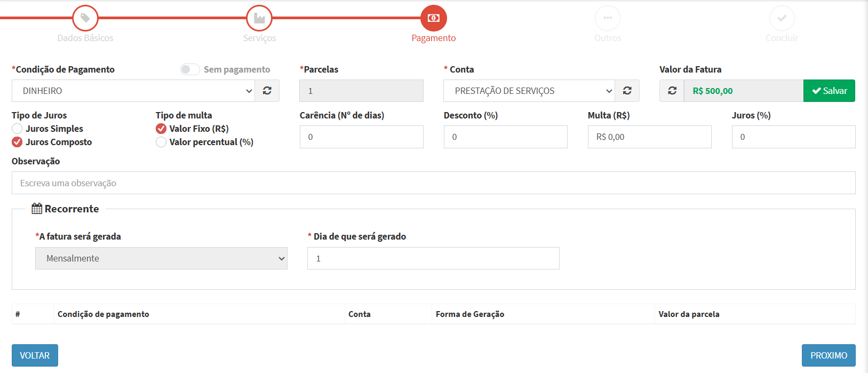Refresh the Conta list
The width and height of the screenshot is (868, 373).
pyautogui.click(x=627, y=91)
